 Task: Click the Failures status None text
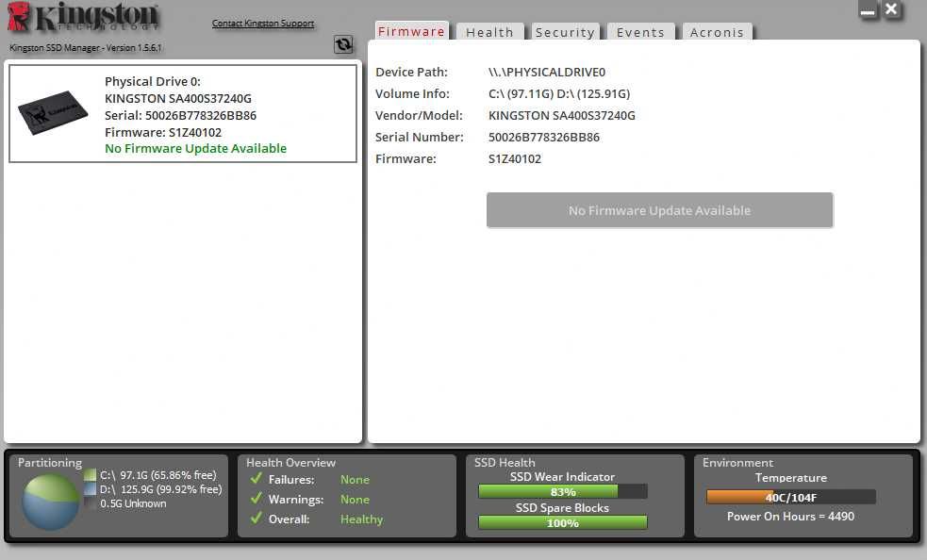click(x=355, y=480)
